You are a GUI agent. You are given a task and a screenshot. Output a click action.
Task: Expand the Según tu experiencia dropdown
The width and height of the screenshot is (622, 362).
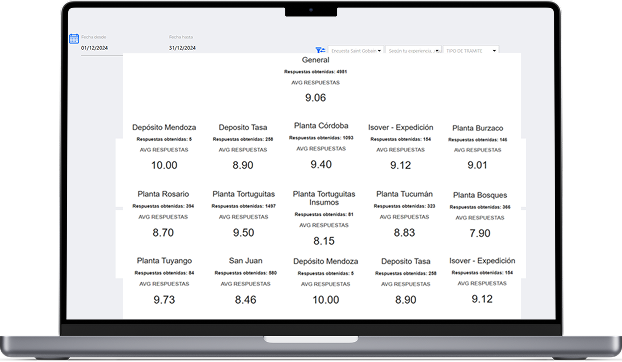pos(413,50)
